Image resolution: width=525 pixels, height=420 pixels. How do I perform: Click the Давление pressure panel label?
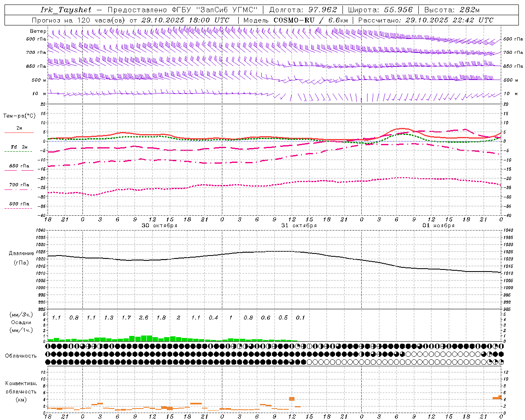point(21,253)
